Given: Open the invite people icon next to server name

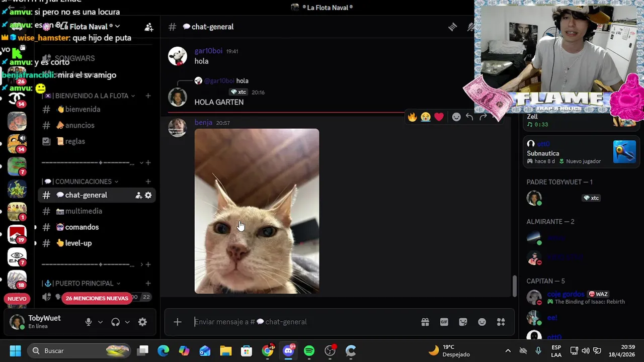Looking at the screenshot, I should [149, 27].
